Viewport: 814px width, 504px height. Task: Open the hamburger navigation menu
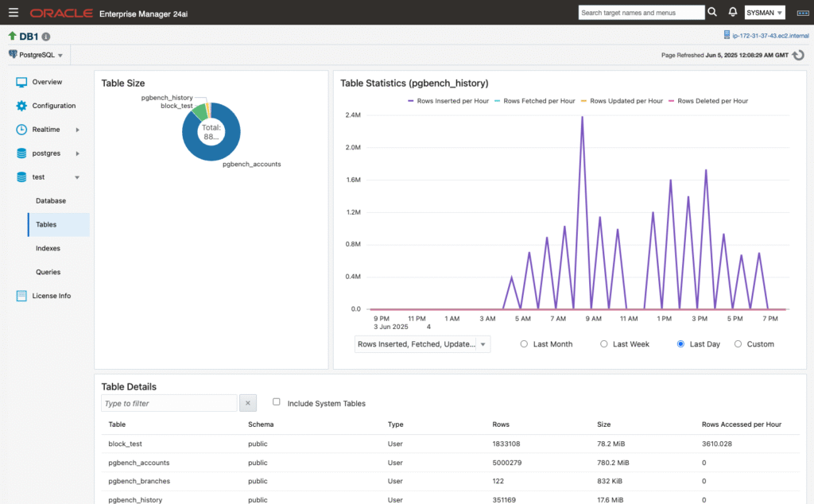[x=13, y=13]
